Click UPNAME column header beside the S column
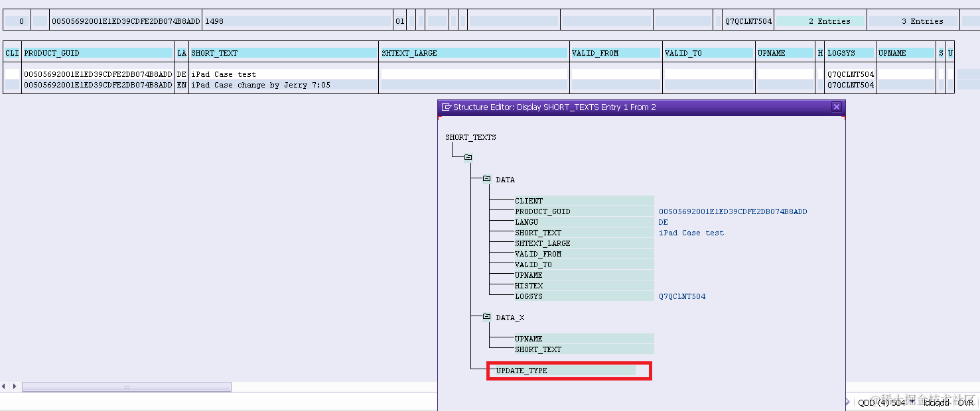Screen dimensions: 980x411 click(x=906, y=53)
